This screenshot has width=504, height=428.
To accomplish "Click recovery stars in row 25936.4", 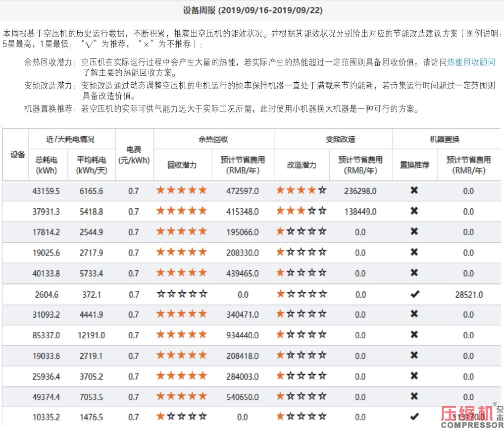I will (x=182, y=376).
